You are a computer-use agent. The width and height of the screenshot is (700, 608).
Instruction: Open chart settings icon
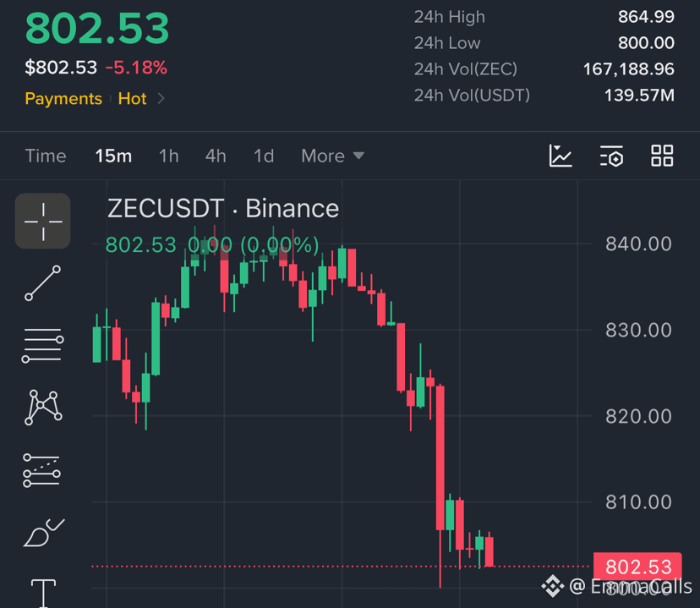611,156
